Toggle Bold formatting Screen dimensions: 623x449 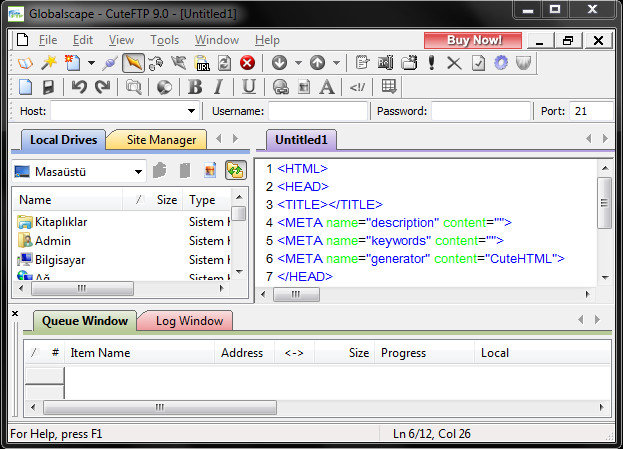(x=195, y=87)
